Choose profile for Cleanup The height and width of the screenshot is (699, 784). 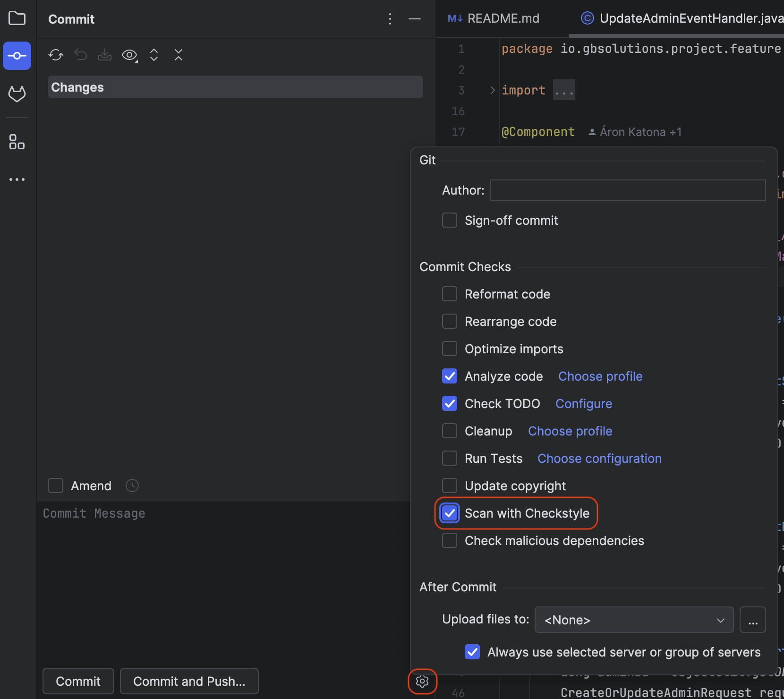(570, 431)
